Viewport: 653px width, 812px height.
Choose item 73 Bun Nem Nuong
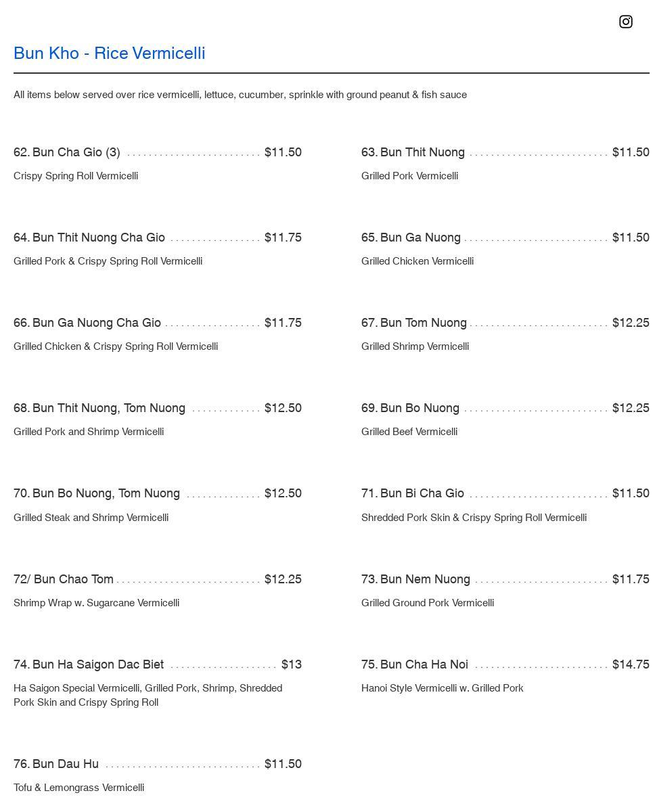coord(415,579)
